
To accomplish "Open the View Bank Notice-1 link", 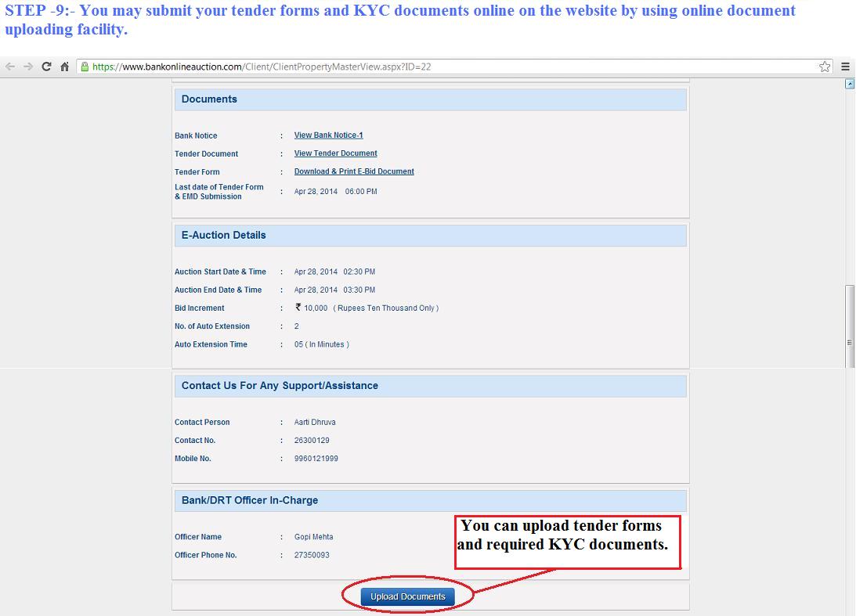I will [x=329, y=135].
